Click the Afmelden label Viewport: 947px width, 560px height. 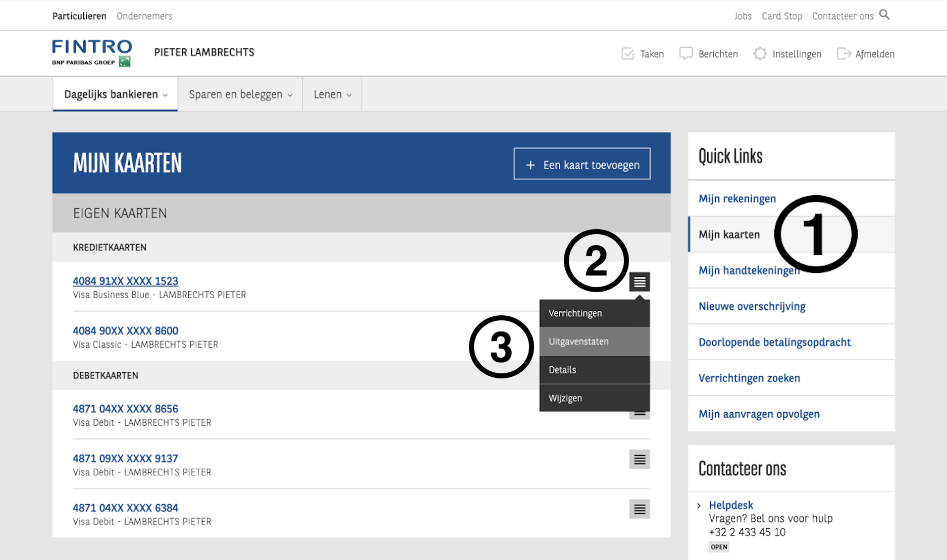point(875,54)
